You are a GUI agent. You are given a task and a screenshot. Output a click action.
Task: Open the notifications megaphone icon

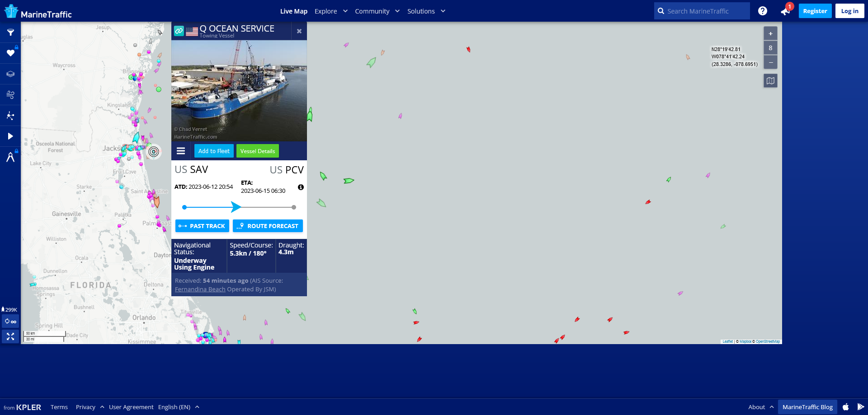click(785, 11)
